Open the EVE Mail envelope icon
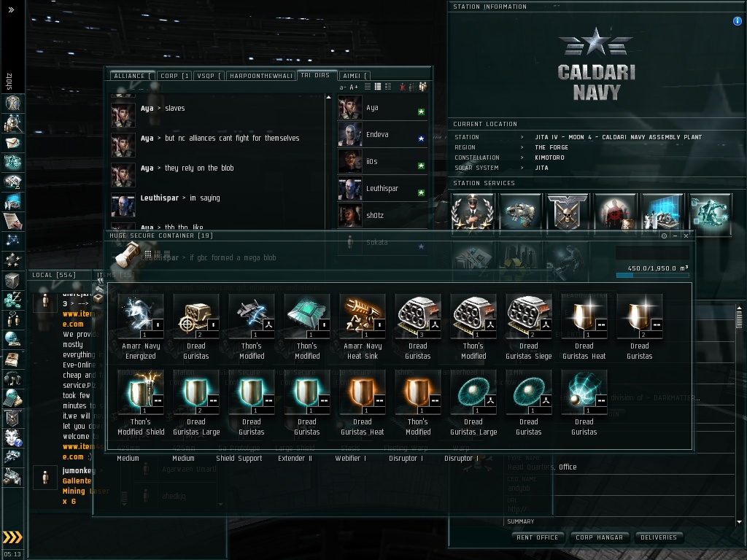The width and height of the screenshot is (747, 560). pos(12,142)
